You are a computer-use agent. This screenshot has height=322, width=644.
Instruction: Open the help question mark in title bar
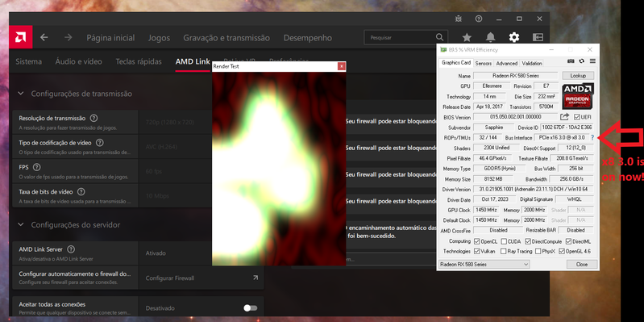click(479, 19)
